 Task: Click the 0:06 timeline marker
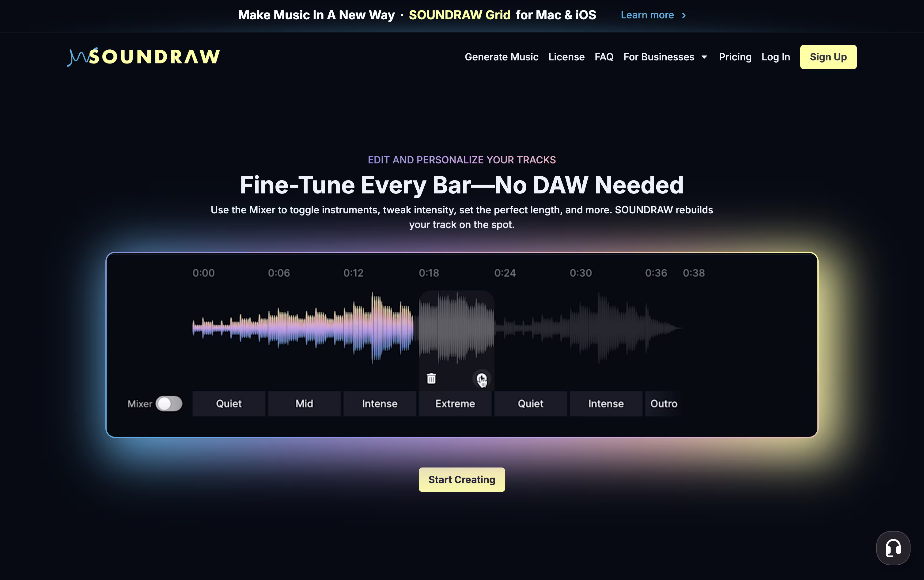(278, 273)
